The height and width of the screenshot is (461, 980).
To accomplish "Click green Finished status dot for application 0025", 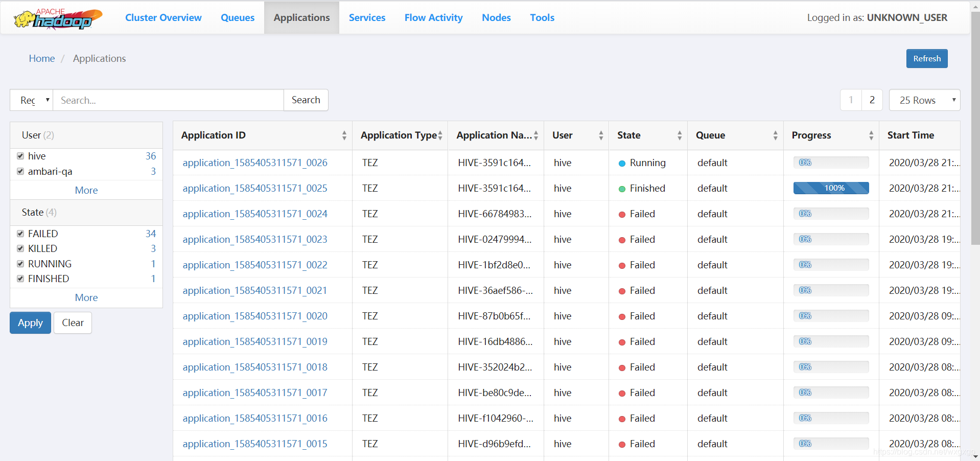I will tap(622, 189).
